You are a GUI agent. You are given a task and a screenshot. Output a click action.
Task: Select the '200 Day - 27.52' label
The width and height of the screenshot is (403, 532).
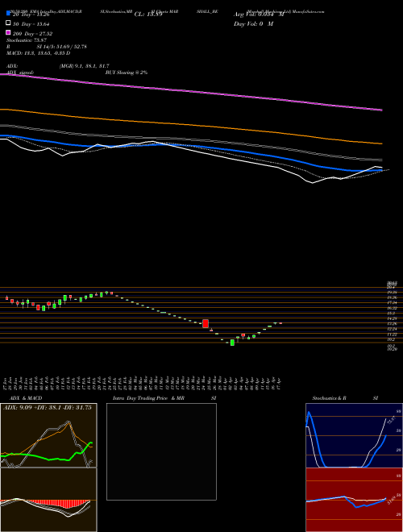pyautogui.click(x=33, y=34)
